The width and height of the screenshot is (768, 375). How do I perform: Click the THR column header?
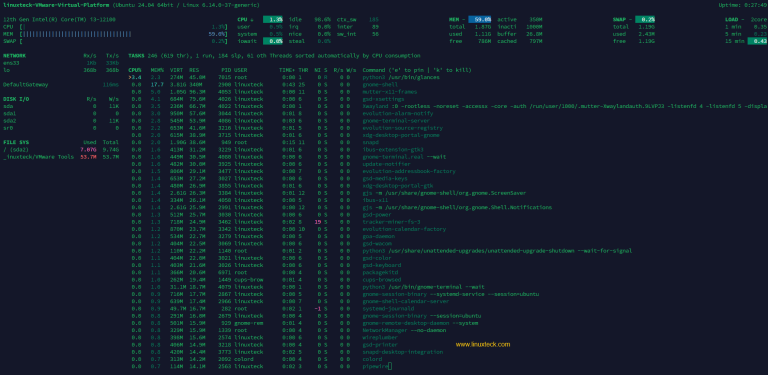(x=303, y=70)
